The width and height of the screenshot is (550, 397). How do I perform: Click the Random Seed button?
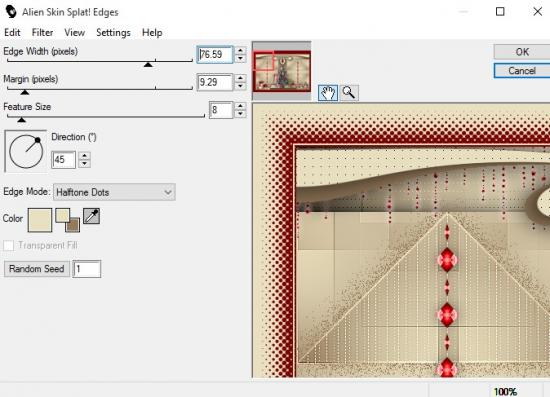tap(37, 269)
